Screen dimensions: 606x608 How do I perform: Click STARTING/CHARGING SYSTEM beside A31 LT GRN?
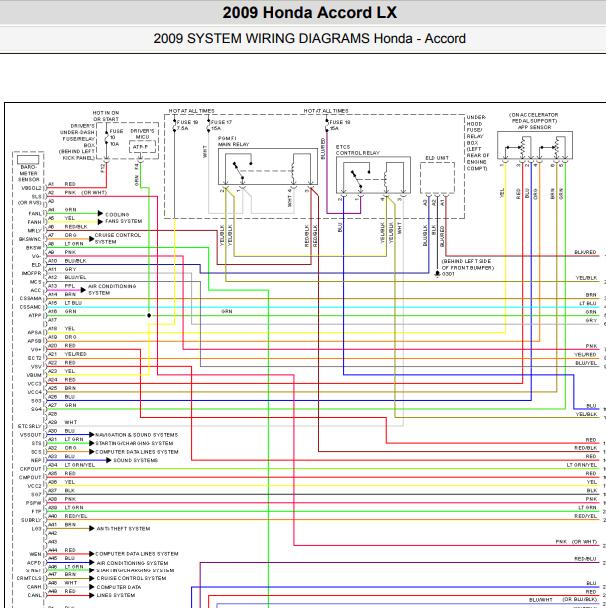coord(134,443)
